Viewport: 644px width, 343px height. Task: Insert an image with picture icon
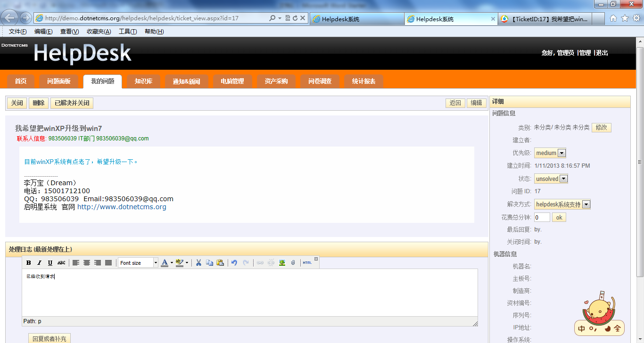pos(282,263)
